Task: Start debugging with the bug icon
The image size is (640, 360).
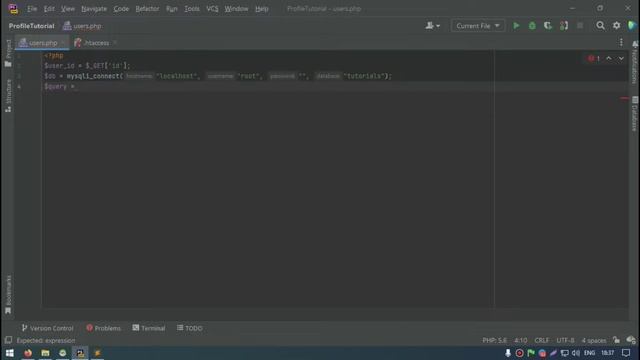Action: pyautogui.click(x=532, y=26)
